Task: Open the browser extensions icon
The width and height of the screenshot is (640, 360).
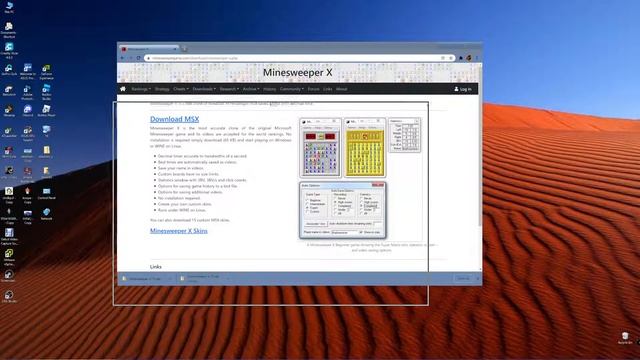Action: [461, 58]
